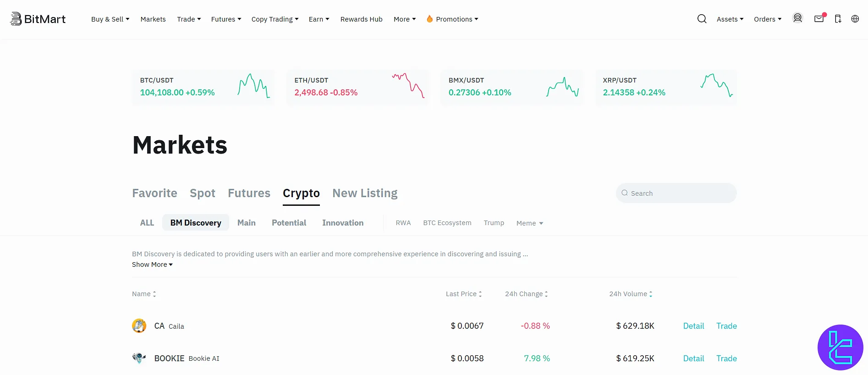
Task: Expand the Trade dropdown menu
Action: 189,19
